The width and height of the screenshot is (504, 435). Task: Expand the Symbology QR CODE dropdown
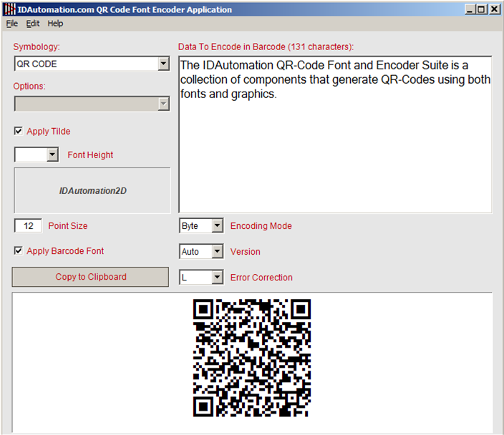point(164,64)
